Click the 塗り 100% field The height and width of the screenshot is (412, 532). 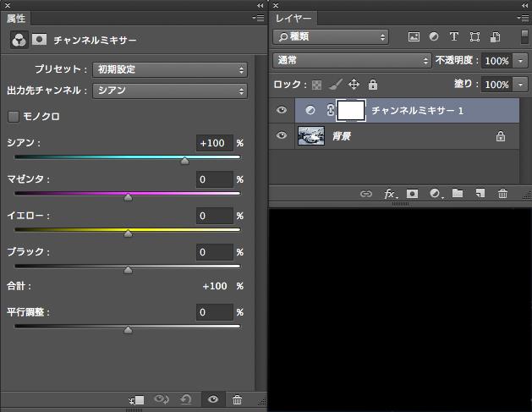click(497, 85)
